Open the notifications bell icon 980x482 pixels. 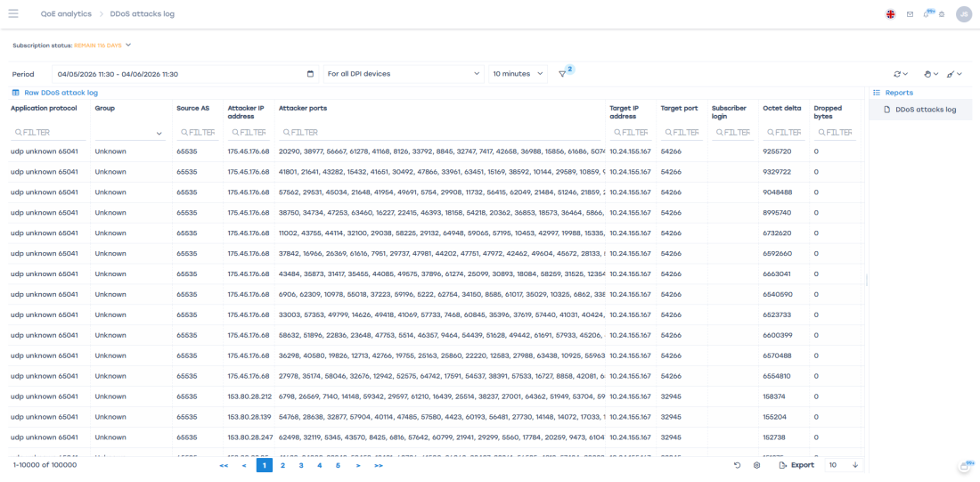(927, 14)
